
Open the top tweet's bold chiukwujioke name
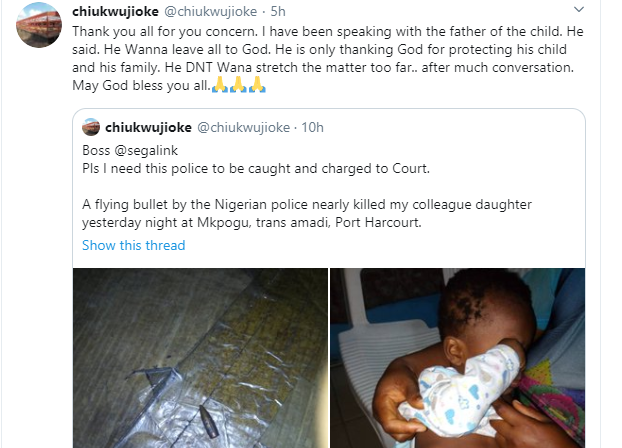pyautogui.click(x=112, y=11)
